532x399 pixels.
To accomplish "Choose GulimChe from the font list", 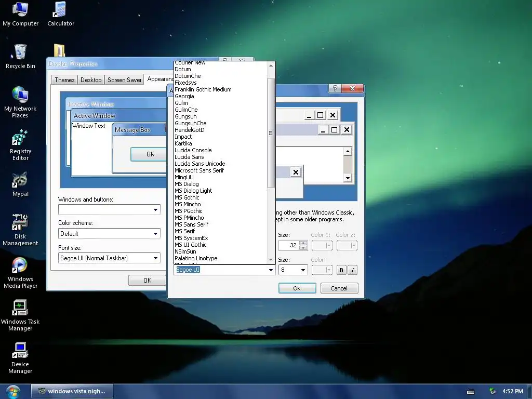I will coord(220,110).
